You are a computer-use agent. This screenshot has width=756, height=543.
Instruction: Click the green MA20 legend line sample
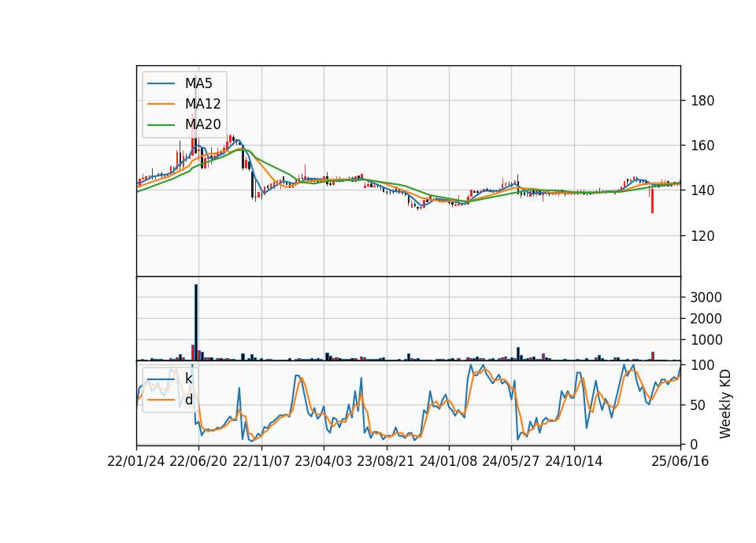tap(161, 124)
